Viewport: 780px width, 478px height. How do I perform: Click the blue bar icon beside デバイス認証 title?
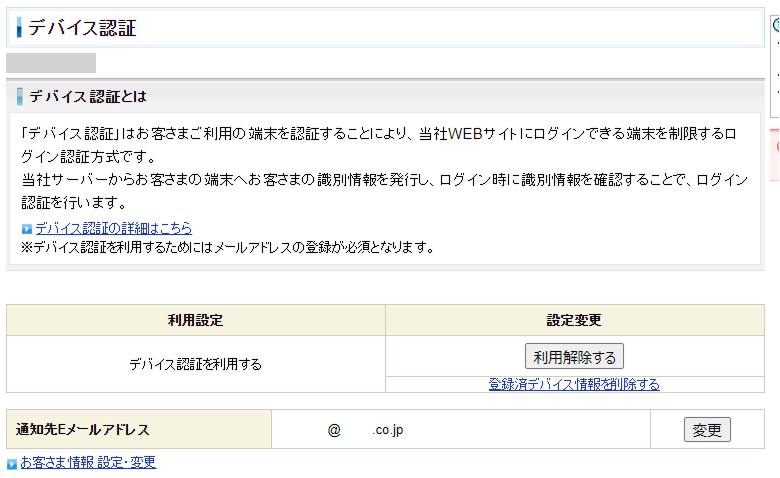[x=19, y=28]
